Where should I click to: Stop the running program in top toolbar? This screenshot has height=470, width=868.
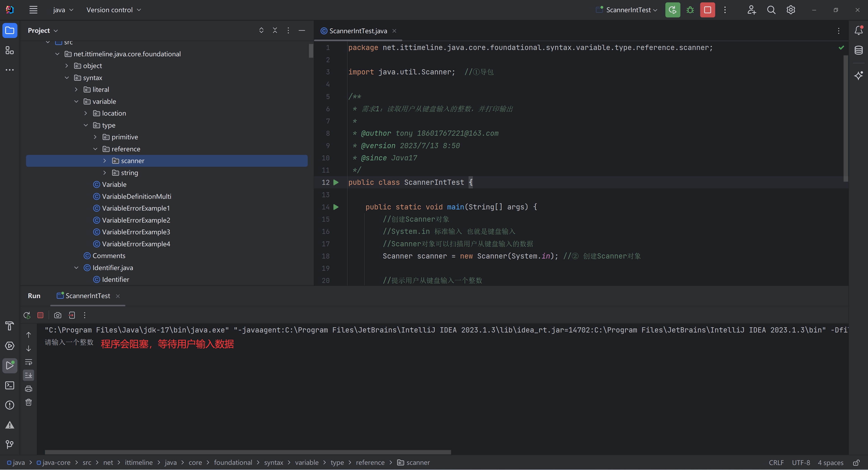point(708,10)
